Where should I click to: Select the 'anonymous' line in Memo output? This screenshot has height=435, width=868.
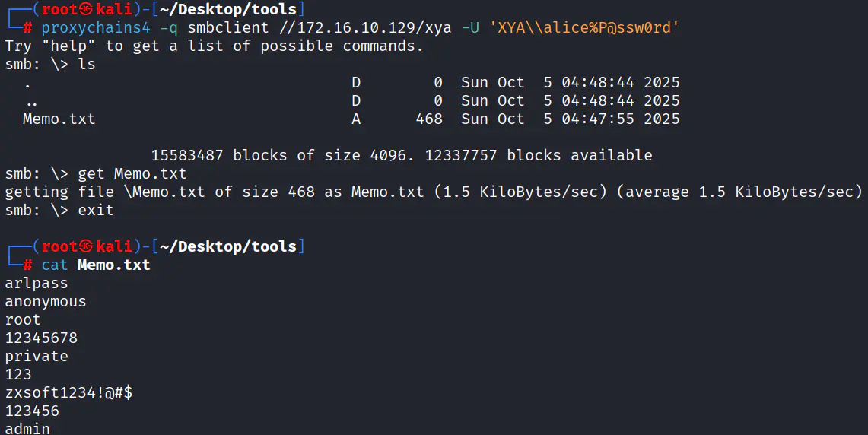pyautogui.click(x=46, y=302)
